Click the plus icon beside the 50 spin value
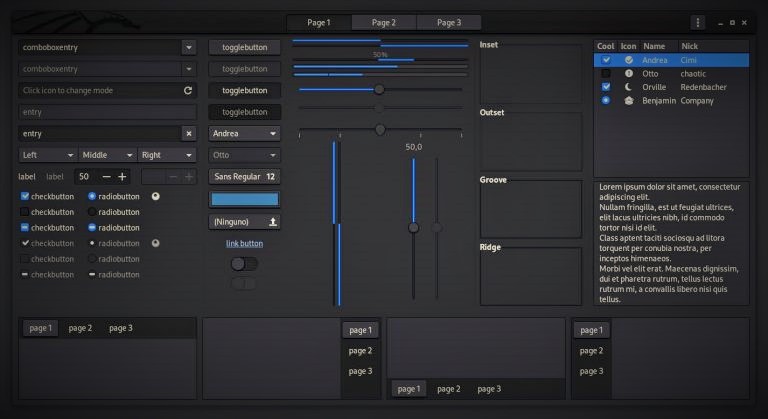This screenshot has height=419, width=768. click(x=122, y=177)
